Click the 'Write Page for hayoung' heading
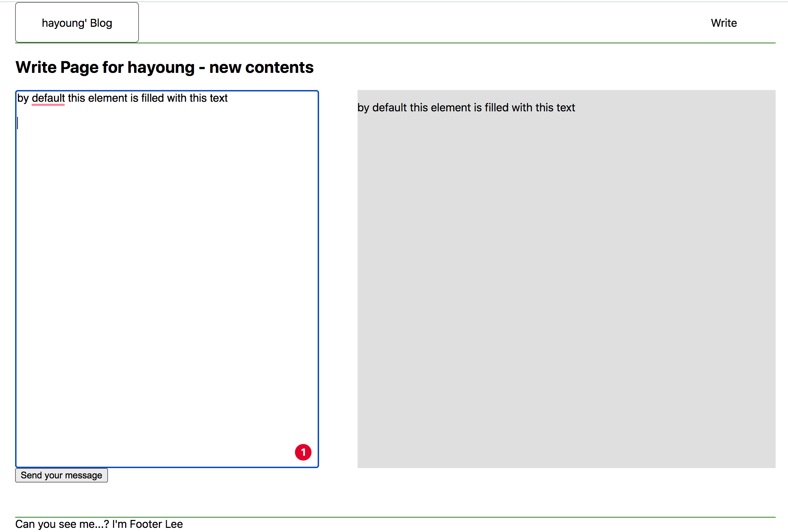The image size is (788, 532). 105,67
